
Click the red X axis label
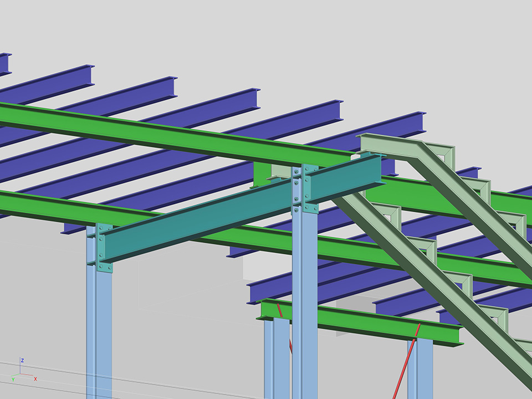(35, 379)
